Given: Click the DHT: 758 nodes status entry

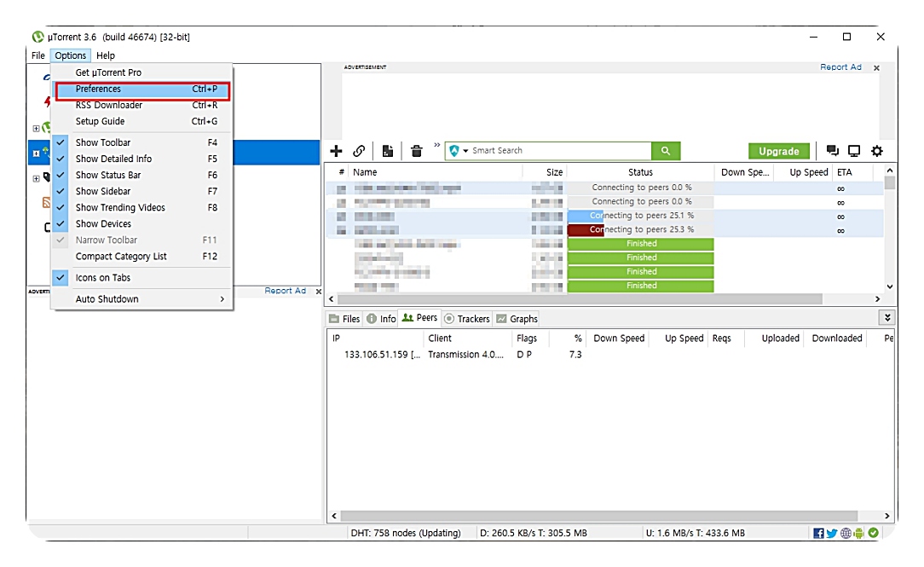Looking at the screenshot, I should tap(406, 533).
